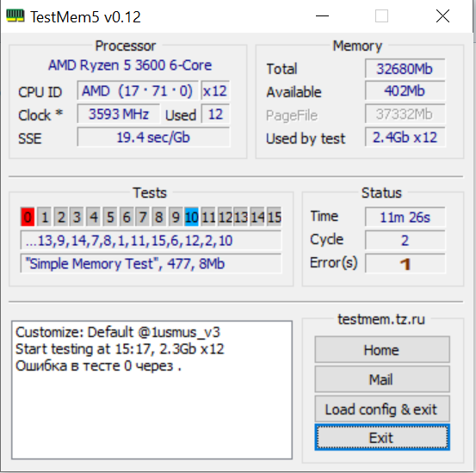The width and height of the screenshot is (476, 473).
Task: Select active test box 10 in blue
Action: pos(192,217)
